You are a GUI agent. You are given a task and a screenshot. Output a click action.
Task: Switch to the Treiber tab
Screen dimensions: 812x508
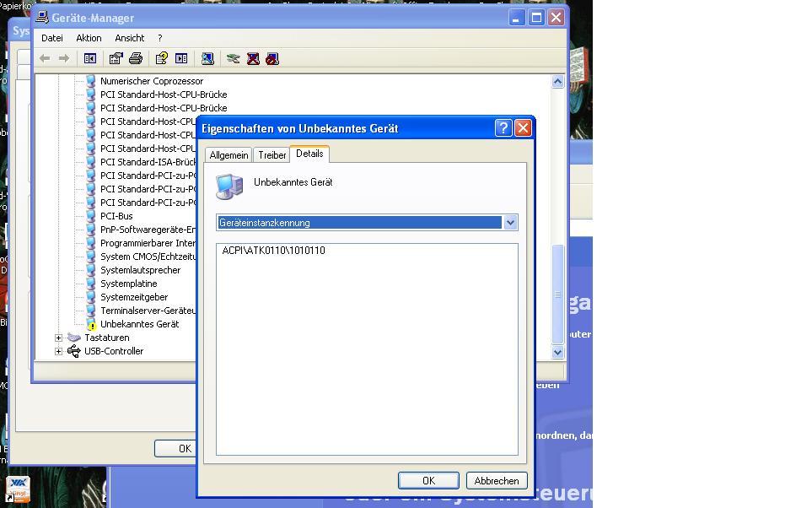tap(272, 155)
